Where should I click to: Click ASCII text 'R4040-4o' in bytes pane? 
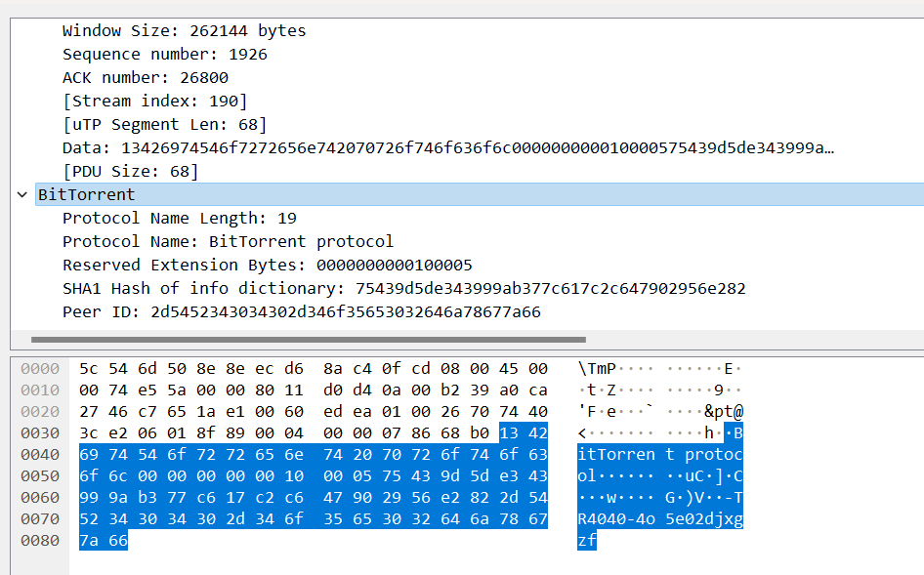tap(616, 519)
